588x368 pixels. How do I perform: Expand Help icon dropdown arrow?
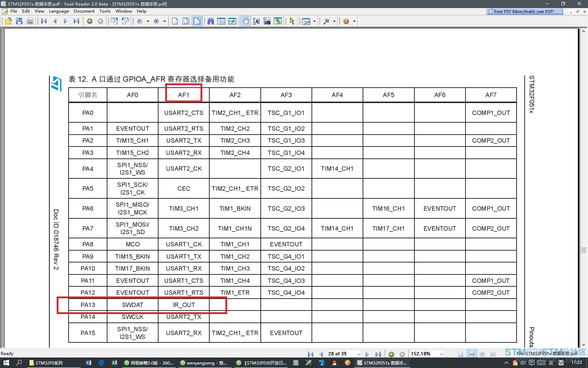(x=354, y=21)
